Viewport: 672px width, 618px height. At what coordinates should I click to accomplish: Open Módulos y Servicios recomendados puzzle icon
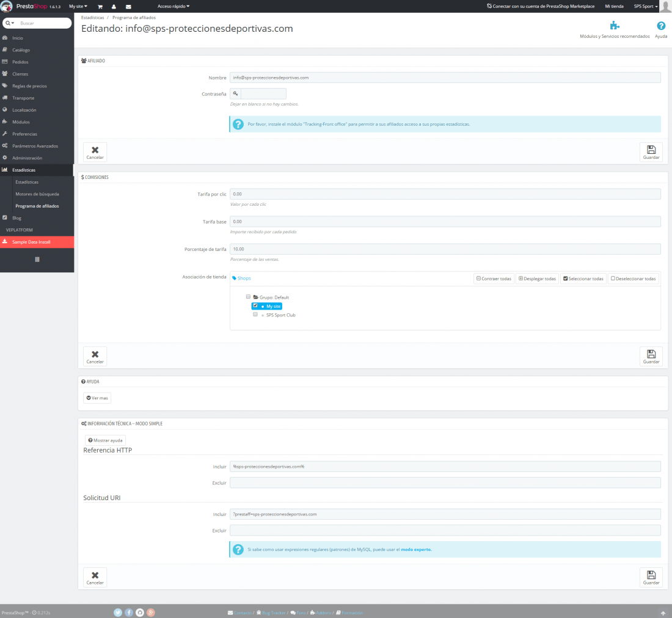(615, 26)
